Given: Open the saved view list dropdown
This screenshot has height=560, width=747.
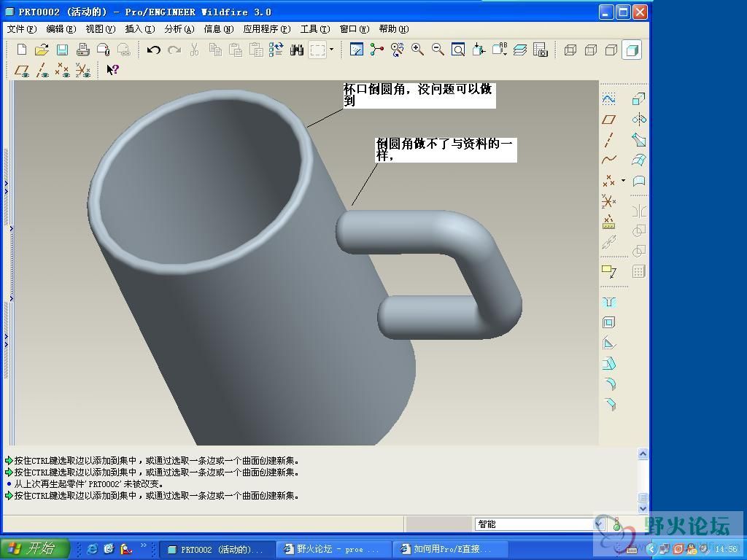Looking at the screenshot, I should (x=500, y=50).
